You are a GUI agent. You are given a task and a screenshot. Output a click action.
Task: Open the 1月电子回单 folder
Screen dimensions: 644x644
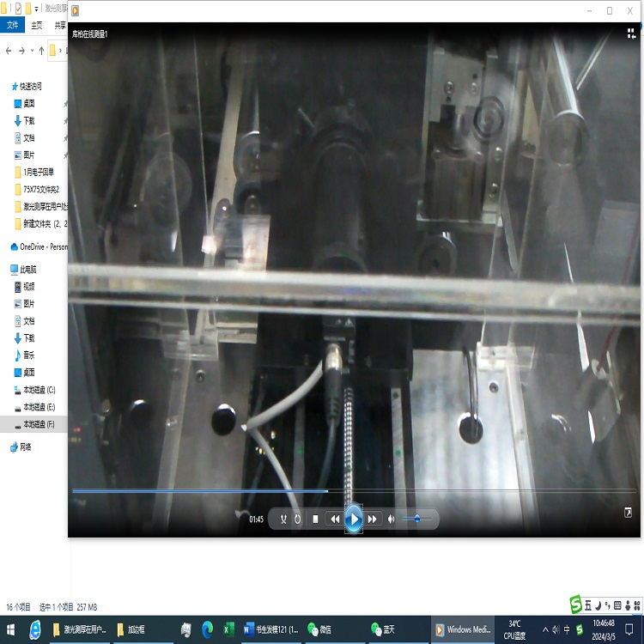pyautogui.click(x=40, y=173)
